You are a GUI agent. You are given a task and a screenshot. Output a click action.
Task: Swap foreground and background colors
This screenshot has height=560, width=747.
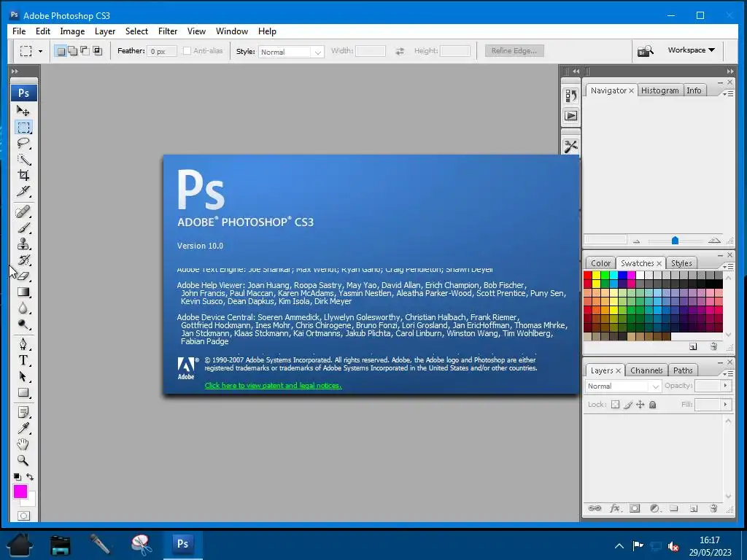[x=30, y=477]
